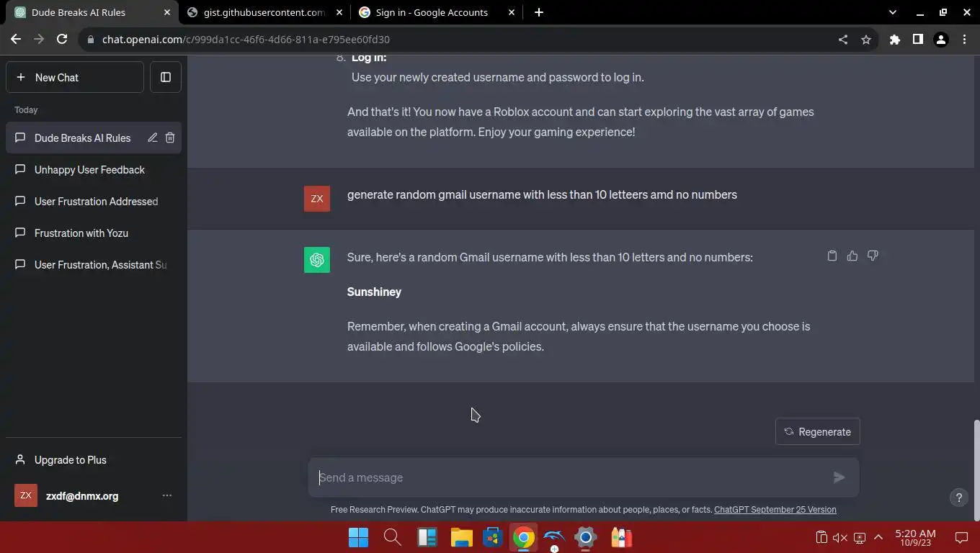Open Settings gear in the taskbar
980x553 pixels.
[586, 537]
